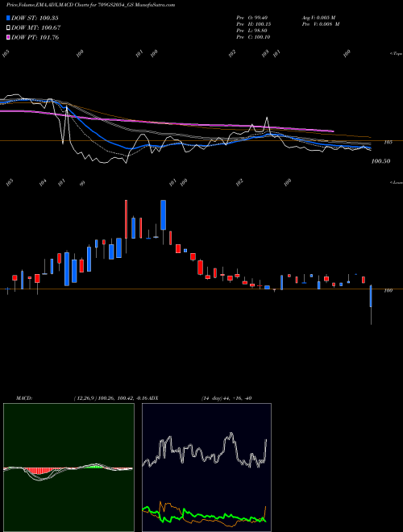
Task: Click the 'Pre L: 98.80' value
Action: point(253,31)
